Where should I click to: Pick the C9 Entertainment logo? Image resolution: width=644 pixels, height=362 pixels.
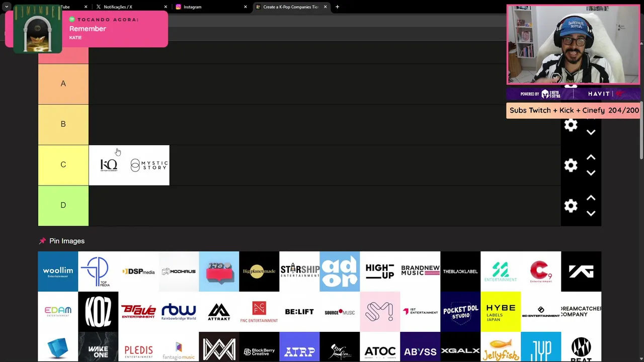pyautogui.click(x=541, y=271)
